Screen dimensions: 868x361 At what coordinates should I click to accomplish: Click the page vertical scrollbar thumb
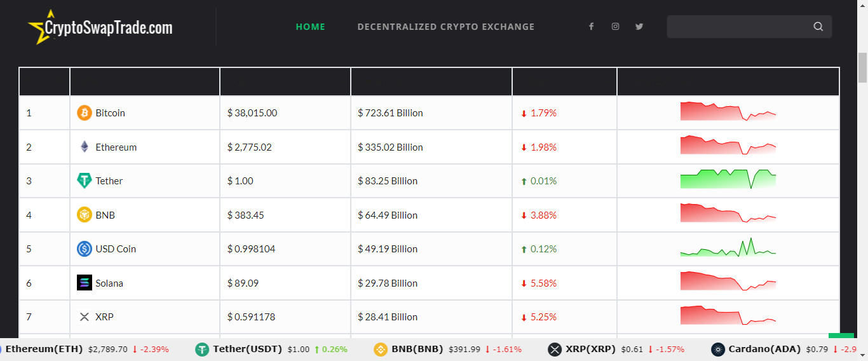(862, 68)
